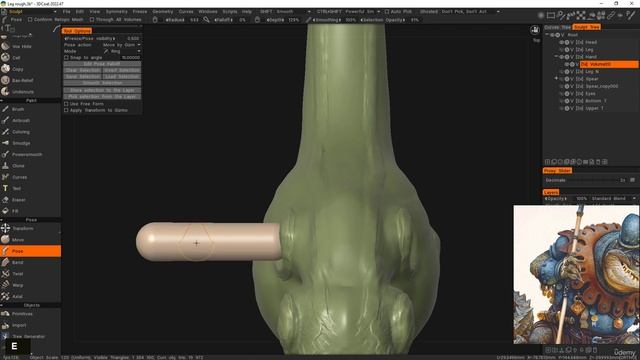This screenshot has width=640, height=360.
Task: Select the Brush paint tool
Action: point(18,109)
